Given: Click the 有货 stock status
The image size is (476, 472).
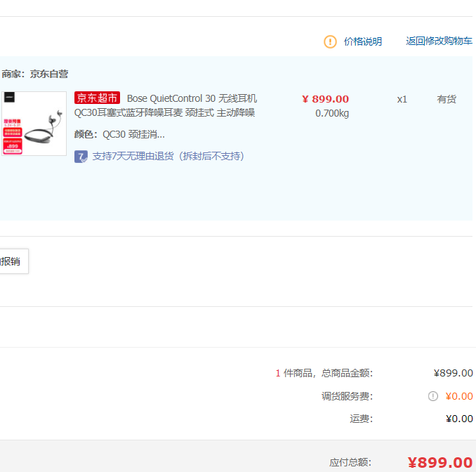Looking at the screenshot, I should click(447, 99).
